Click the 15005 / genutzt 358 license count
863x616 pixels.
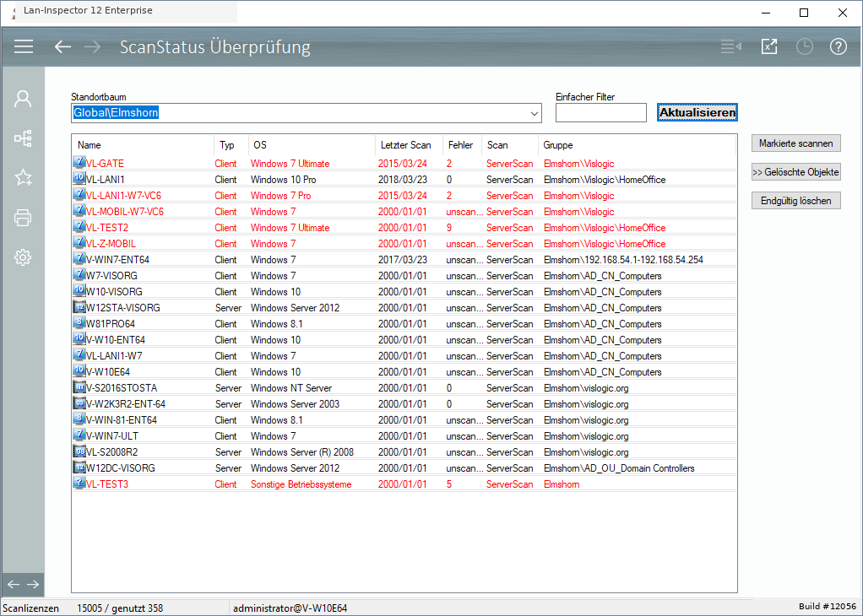[x=120, y=608]
